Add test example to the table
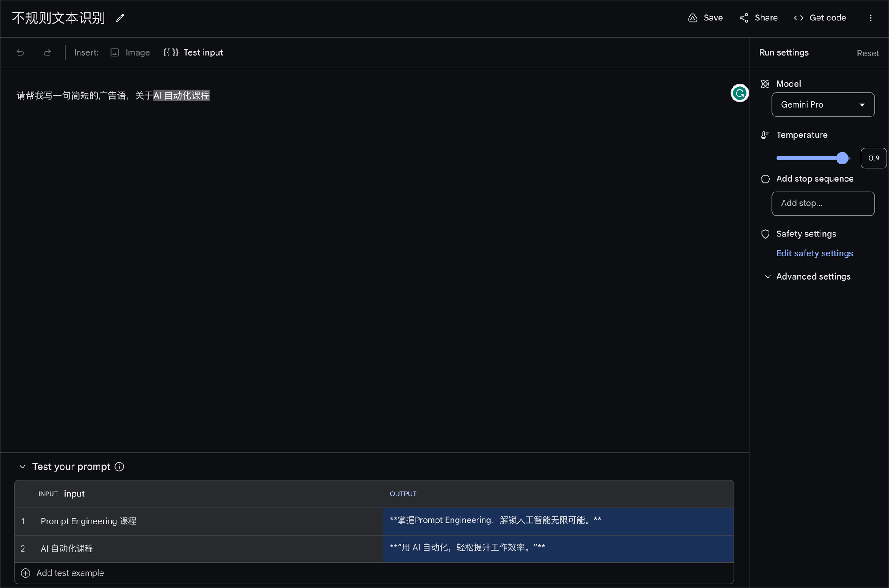Screen dimensions: 889x588 [62, 573]
